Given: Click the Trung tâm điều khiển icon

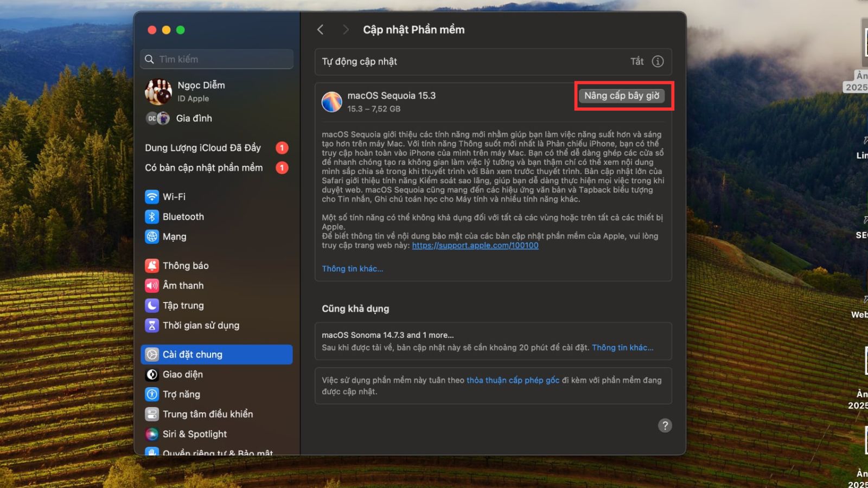Looking at the screenshot, I should click(152, 414).
